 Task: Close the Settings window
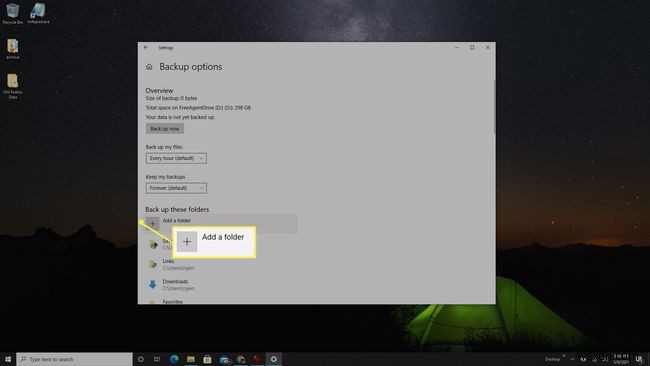pyautogui.click(x=488, y=48)
